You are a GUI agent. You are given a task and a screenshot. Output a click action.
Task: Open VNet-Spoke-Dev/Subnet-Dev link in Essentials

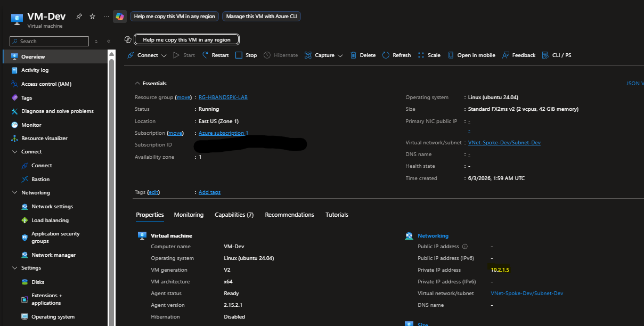point(504,143)
